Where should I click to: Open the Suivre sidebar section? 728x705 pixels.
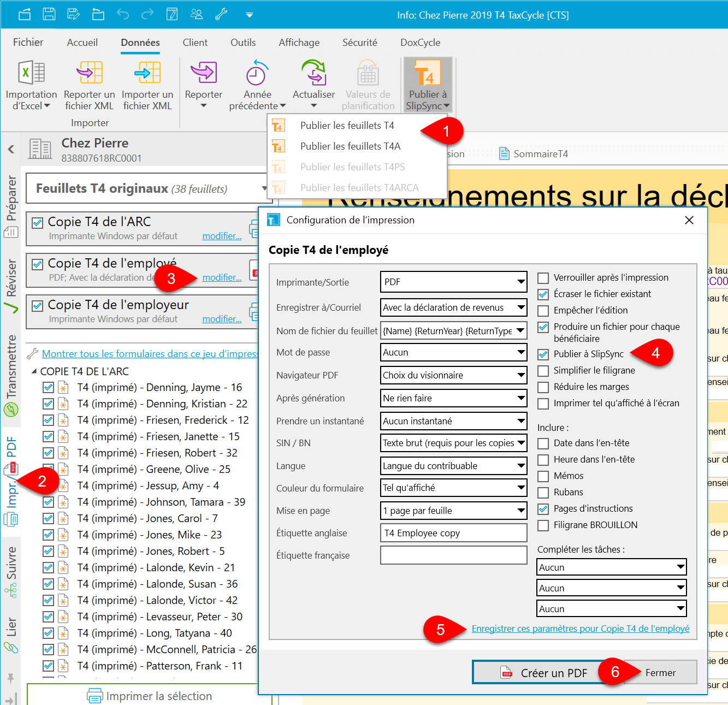coord(11,572)
